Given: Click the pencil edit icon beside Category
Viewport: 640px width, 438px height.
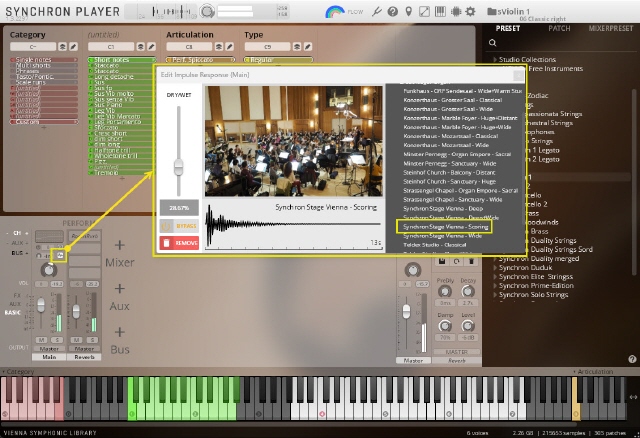Looking at the screenshot, I should [73, 47].
